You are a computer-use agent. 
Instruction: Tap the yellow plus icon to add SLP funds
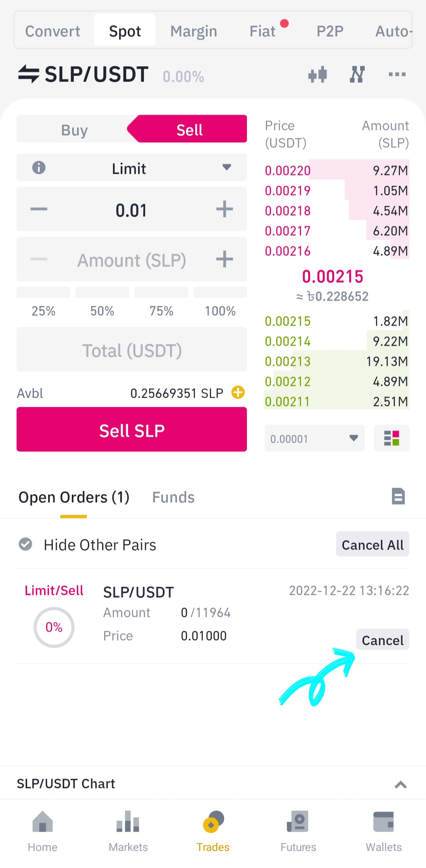[238, 392]
